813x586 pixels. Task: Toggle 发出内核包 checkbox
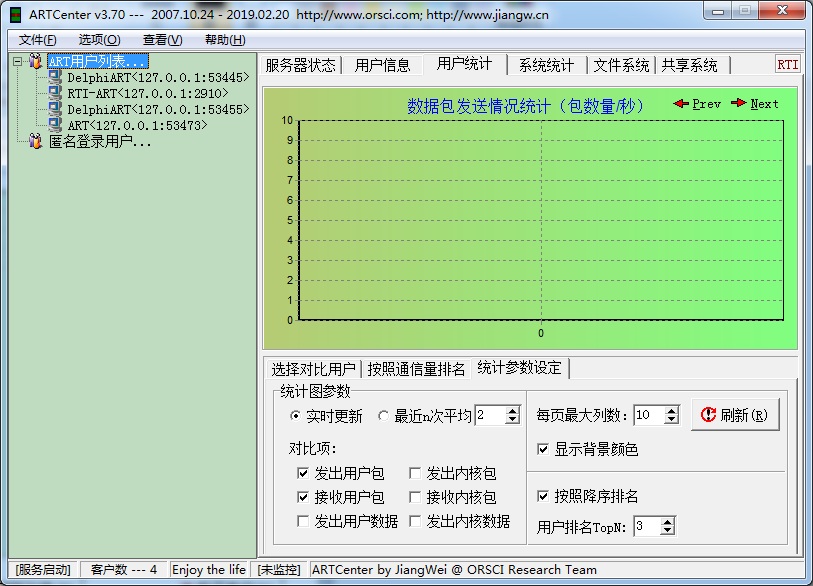click(x=415, y=473)
